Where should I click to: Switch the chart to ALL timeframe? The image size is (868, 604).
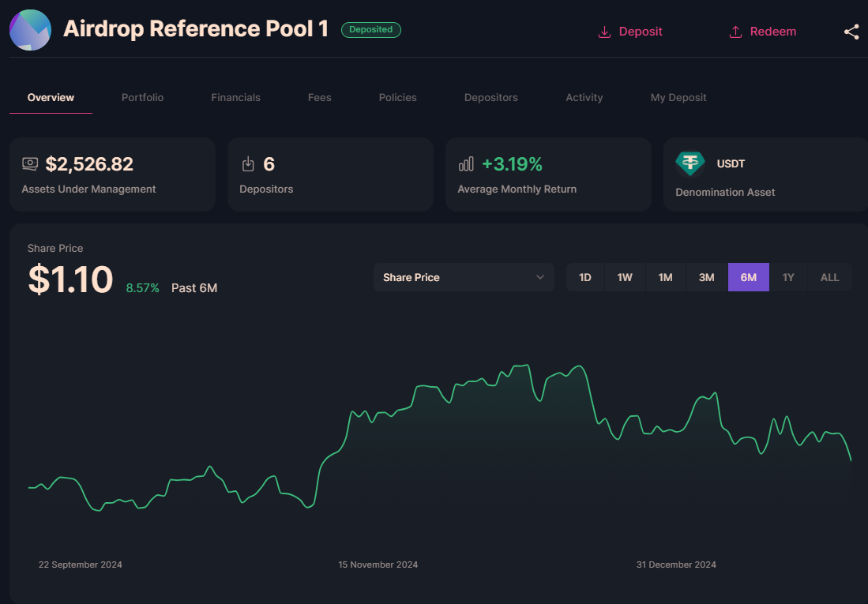pyautogui.click(x=829, y=277)
